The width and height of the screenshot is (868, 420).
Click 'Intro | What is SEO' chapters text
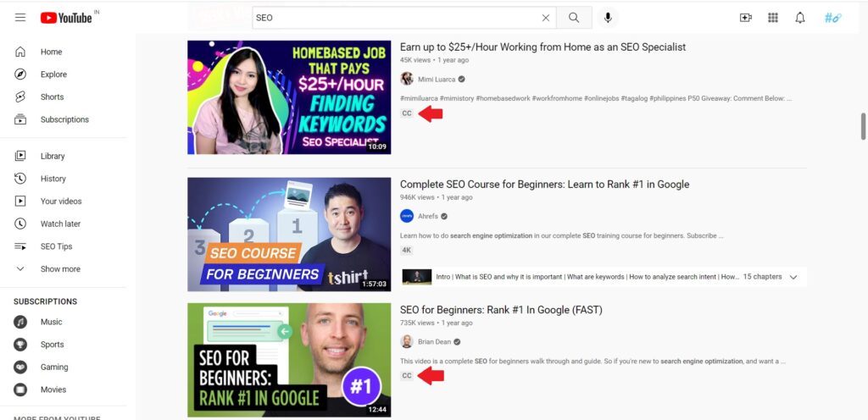(x=587, y=277)
